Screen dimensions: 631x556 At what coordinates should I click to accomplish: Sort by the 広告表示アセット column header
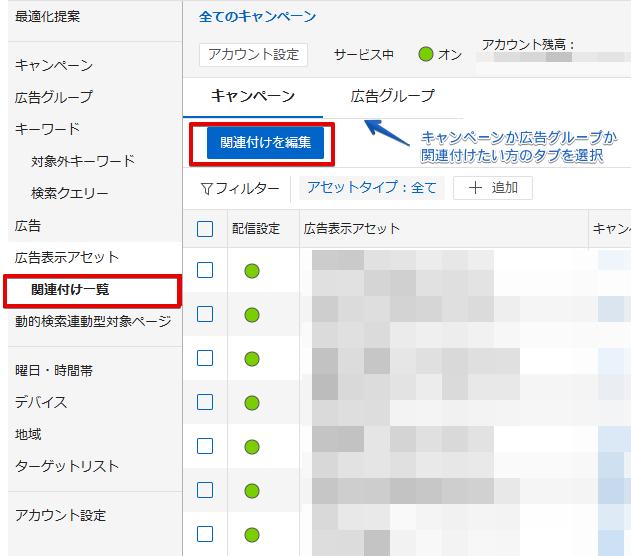pos(352,229)
